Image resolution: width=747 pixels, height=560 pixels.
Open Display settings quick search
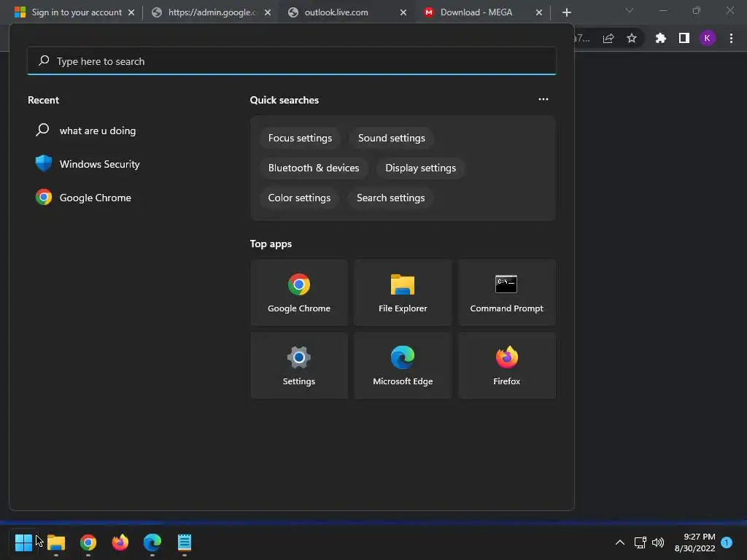point(420,168)
